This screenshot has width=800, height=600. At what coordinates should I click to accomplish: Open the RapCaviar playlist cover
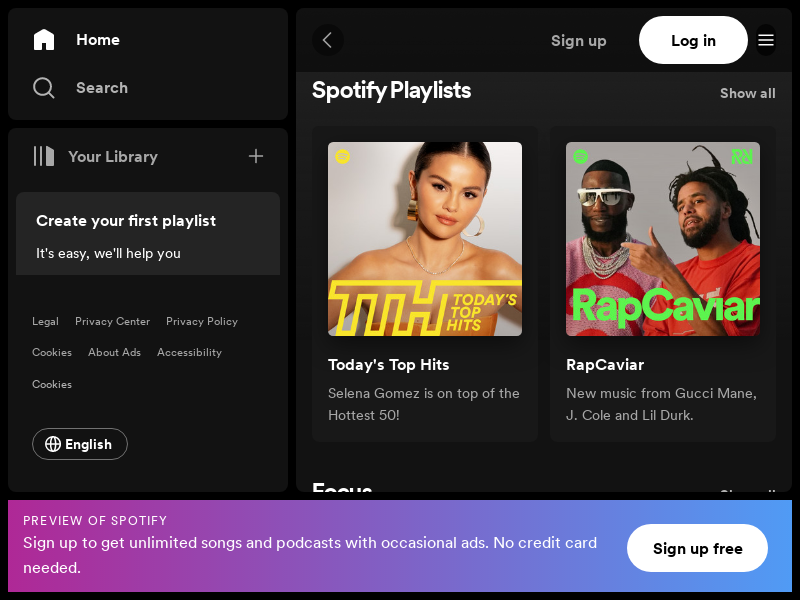click(x=663, y=239)
